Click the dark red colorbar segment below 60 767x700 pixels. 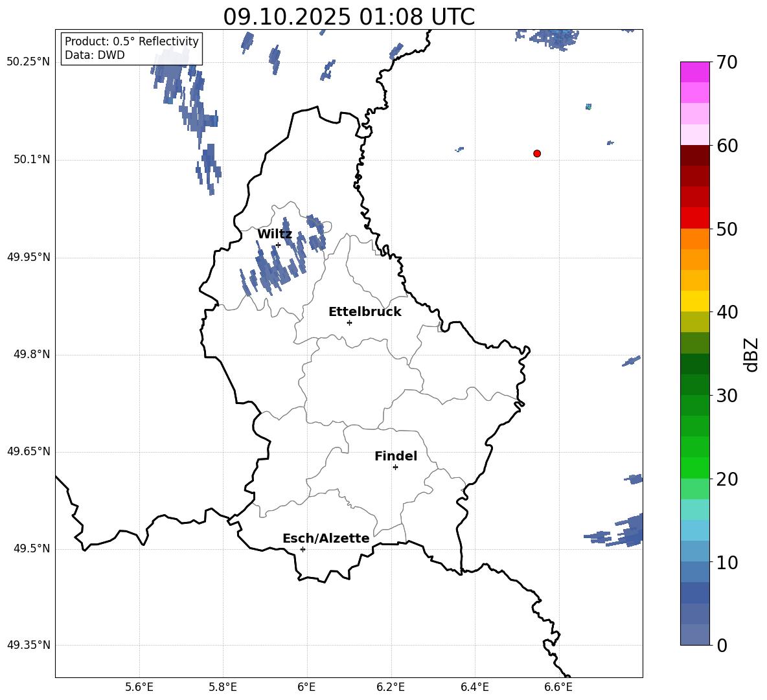[695, 155]
